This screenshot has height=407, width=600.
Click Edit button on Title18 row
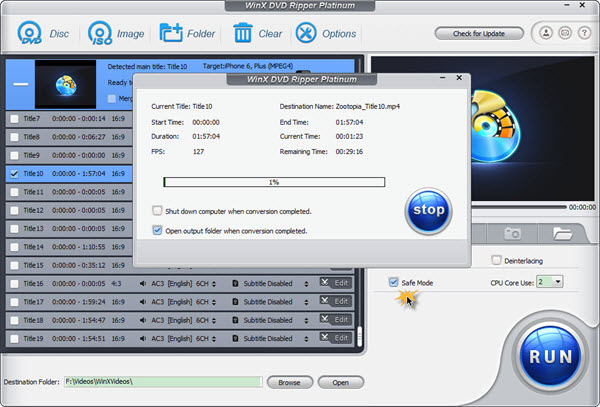point(336,319)
